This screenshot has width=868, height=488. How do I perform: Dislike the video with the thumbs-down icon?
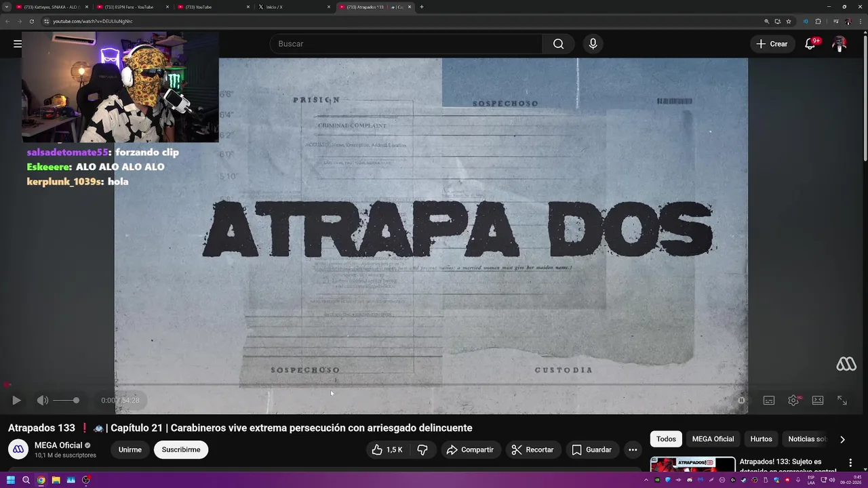pyautogui.click(x=422, y=449)
